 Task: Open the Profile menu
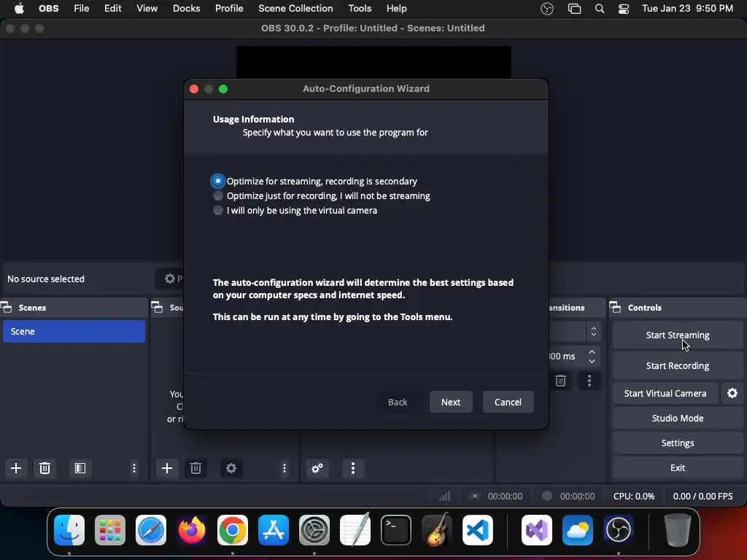(x=229, y=9)
